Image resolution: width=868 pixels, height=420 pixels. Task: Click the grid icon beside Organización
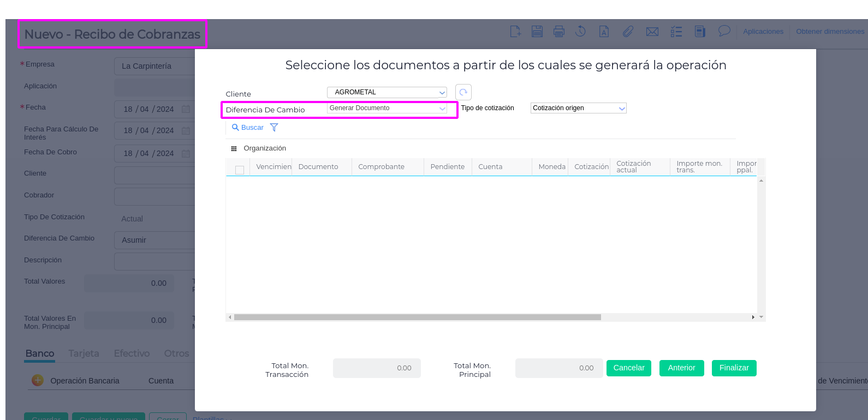click(234, 148)
